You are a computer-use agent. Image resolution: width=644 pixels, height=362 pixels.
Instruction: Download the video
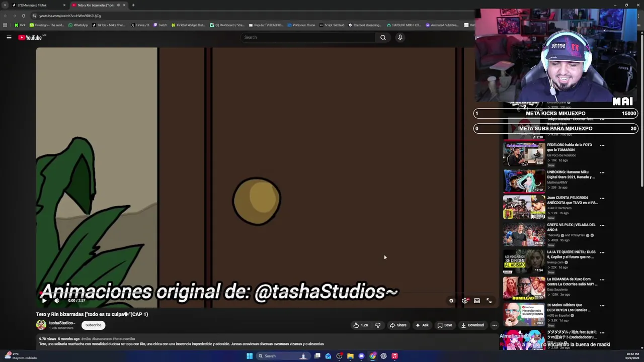click(472, 325)
